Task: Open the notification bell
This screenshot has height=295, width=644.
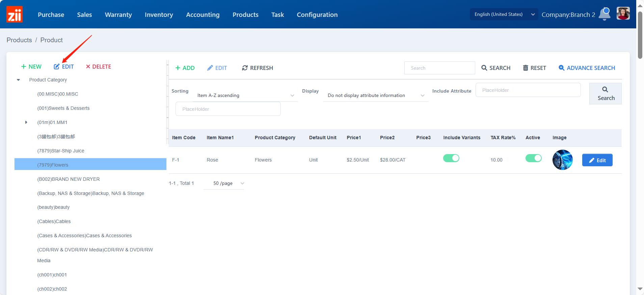Action: pyautogui.click(x=605, y=14)
